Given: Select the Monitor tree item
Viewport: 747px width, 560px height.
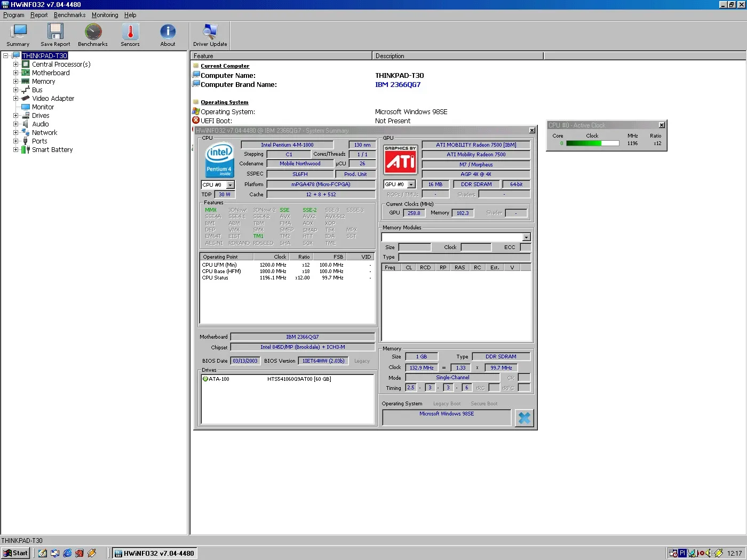Looking at the screenshot, I should coord(43,107).
